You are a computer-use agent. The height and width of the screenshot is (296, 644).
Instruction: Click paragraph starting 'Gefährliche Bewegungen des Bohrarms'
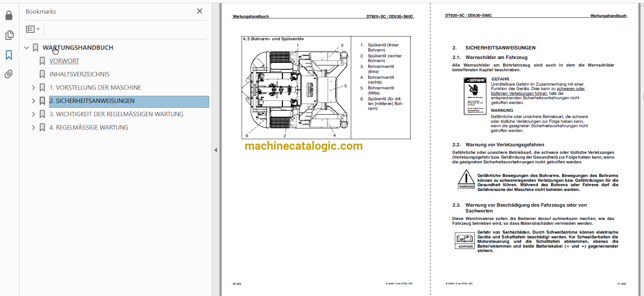548,182
